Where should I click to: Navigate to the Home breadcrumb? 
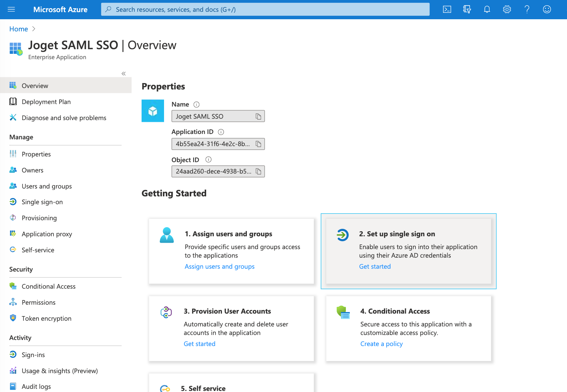point(19,29)
